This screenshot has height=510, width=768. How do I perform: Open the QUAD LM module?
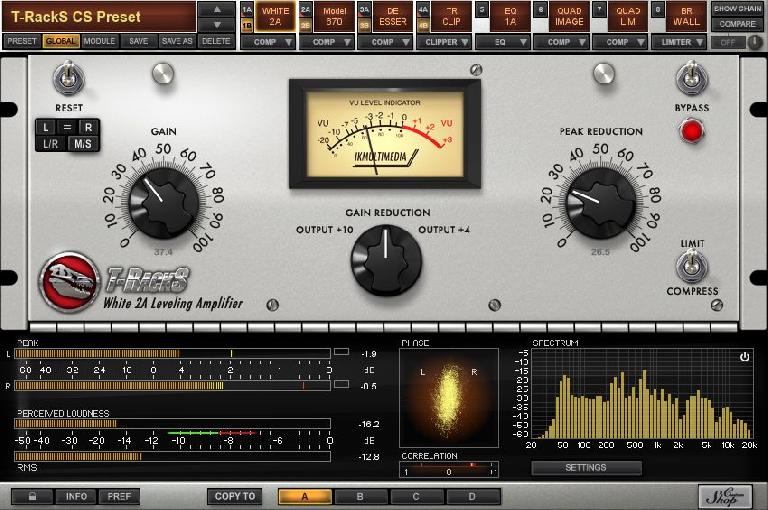click(x=628, y=17)
